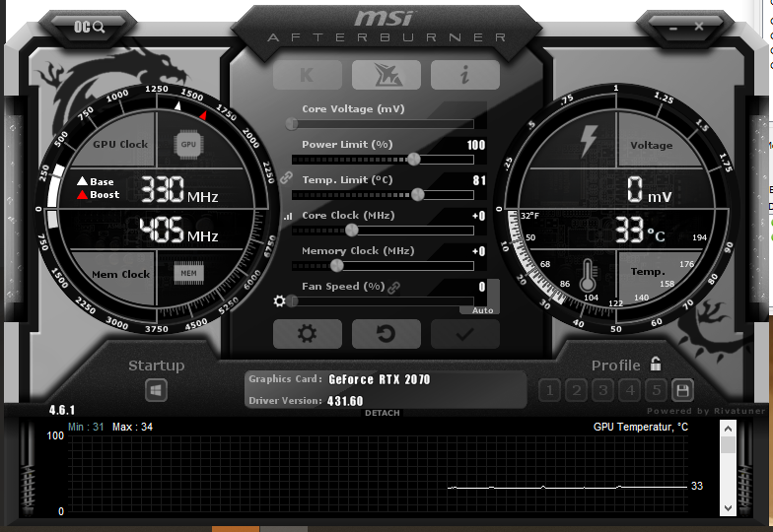Toggle the fan speed Auto button
The height and width of the screenshot is (532, 773).
click(x=482, y=310)
